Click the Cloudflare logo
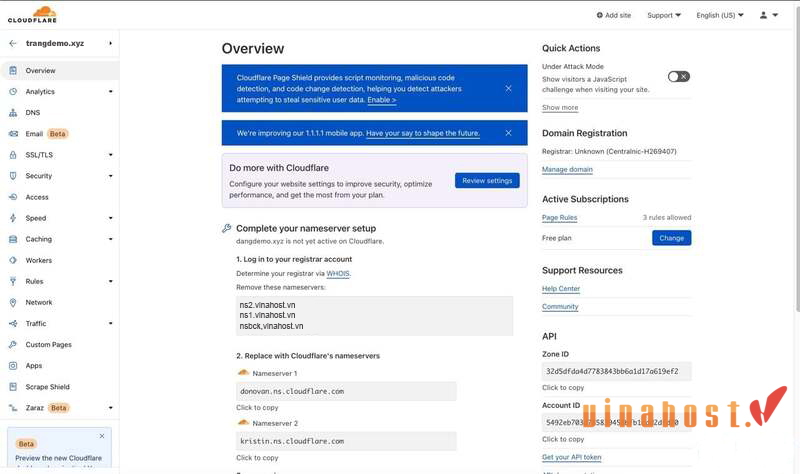 32,15
